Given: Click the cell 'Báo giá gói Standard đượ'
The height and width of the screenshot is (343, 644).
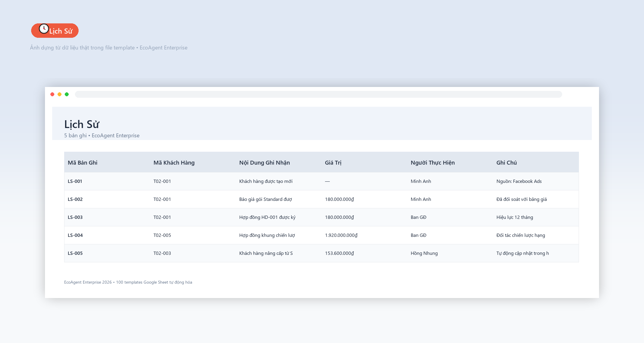Looking at the screenshot, I should (x=266, y=199).
